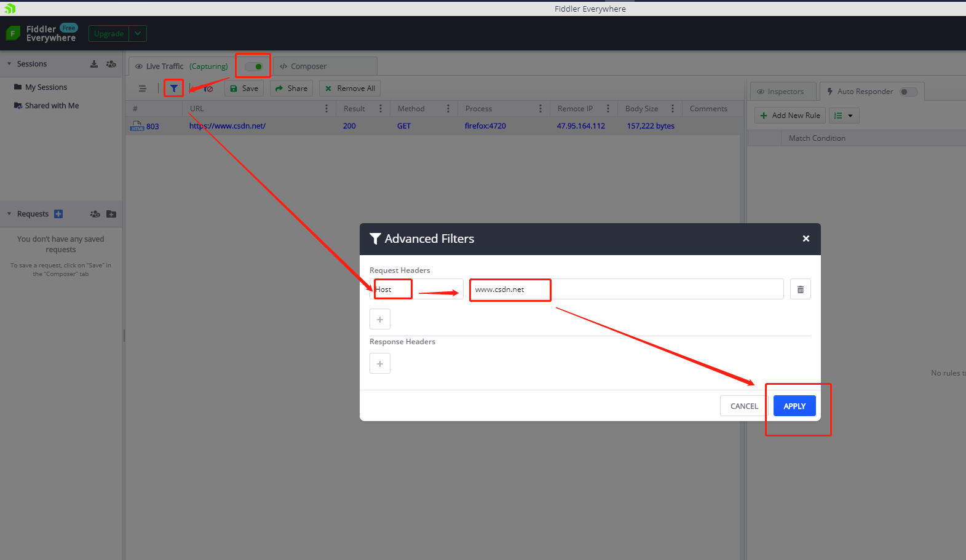Click the Remove All button

pos(350,89)
